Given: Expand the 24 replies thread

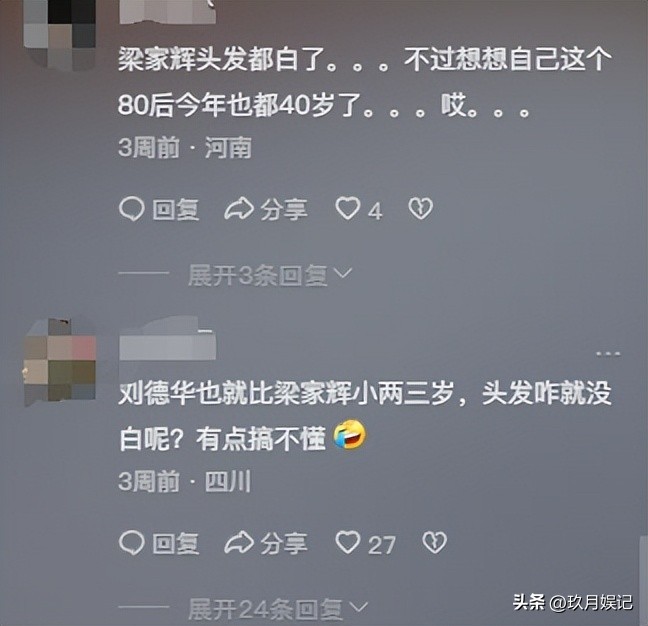Looking at the screenshot, I should (x=278, y=609).
